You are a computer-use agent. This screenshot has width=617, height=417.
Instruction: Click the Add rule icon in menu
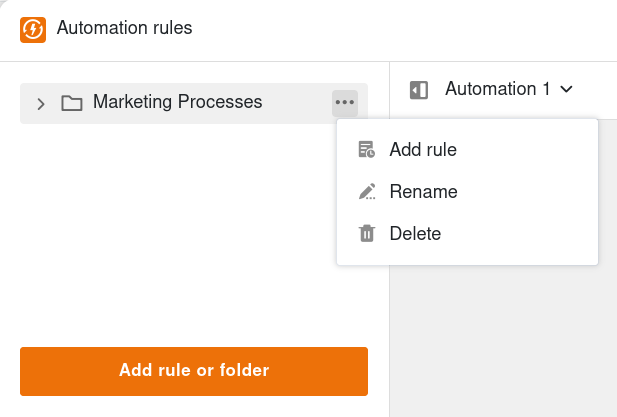367,150
